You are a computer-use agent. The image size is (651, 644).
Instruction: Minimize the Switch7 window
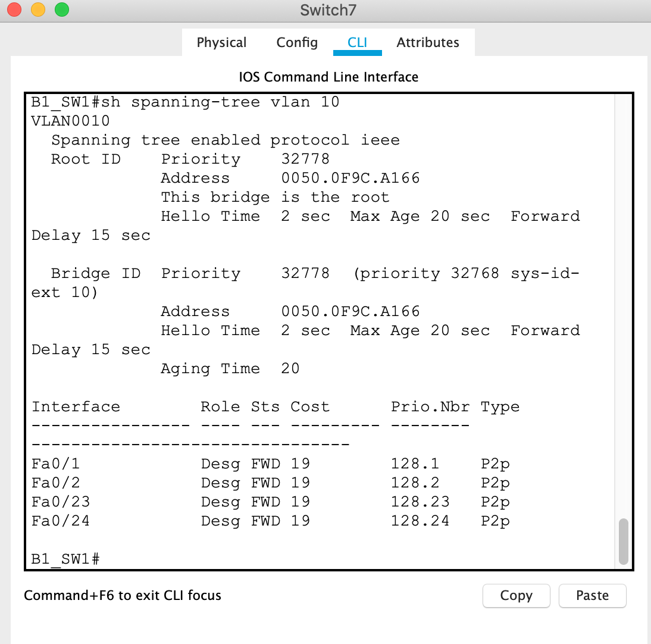[38, 10]
